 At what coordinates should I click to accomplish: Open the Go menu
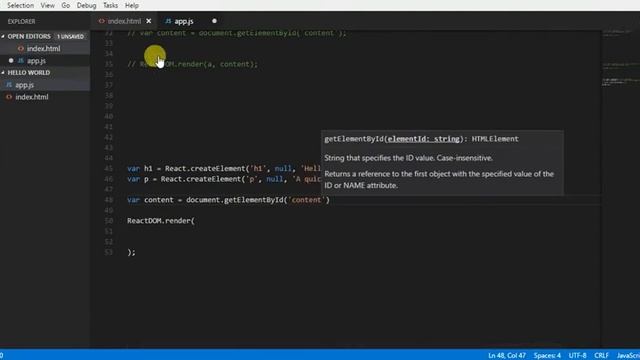tap(65, 5)
